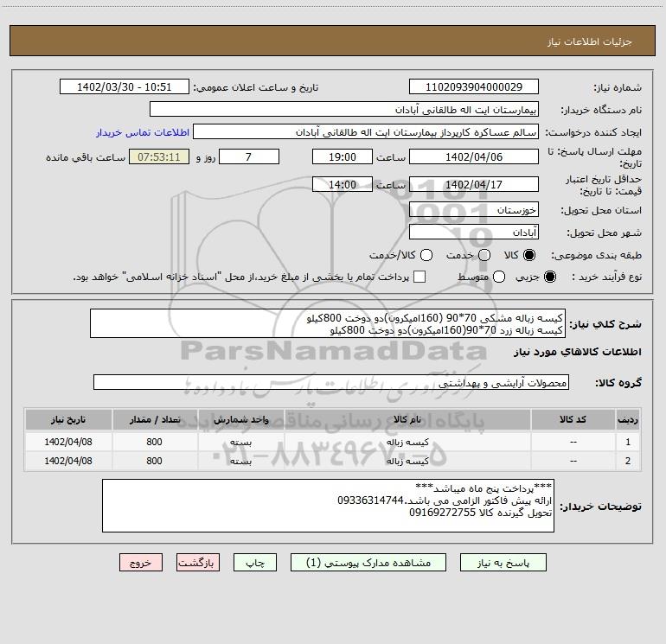Click the need number field 1102093904000029
Viewport: 666px width, 644px height.
474,87
